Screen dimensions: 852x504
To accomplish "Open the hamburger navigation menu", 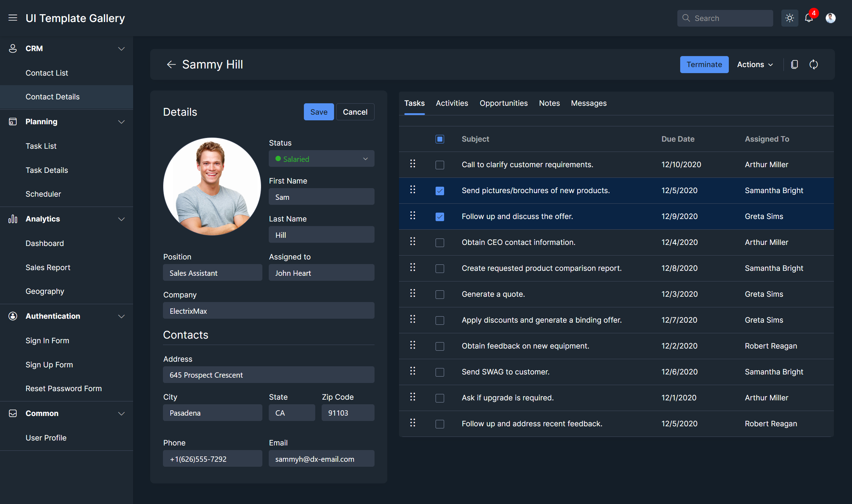I will 13,18.
